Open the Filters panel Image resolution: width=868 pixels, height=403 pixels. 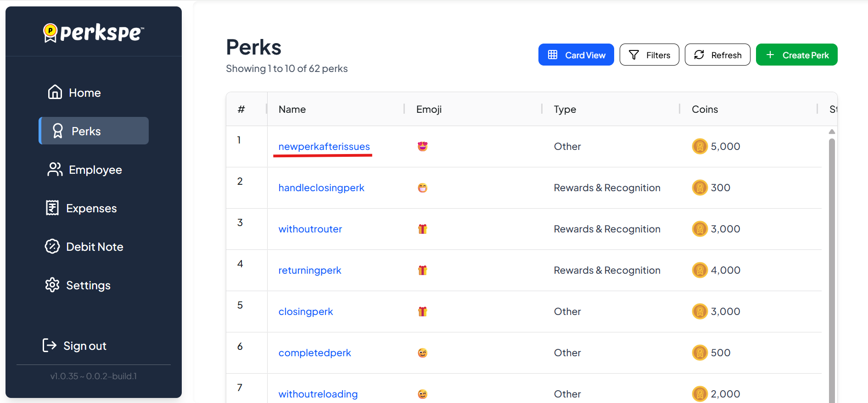[x=649, y=55]
